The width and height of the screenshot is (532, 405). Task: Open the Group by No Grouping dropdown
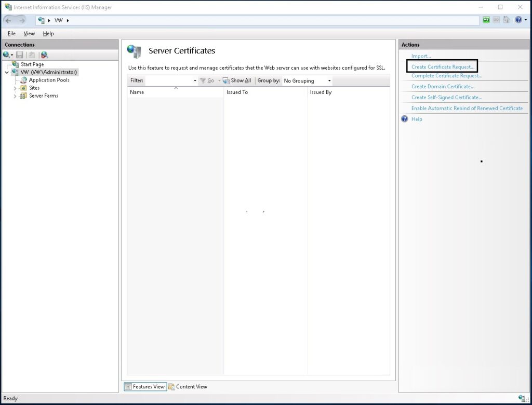307,81
